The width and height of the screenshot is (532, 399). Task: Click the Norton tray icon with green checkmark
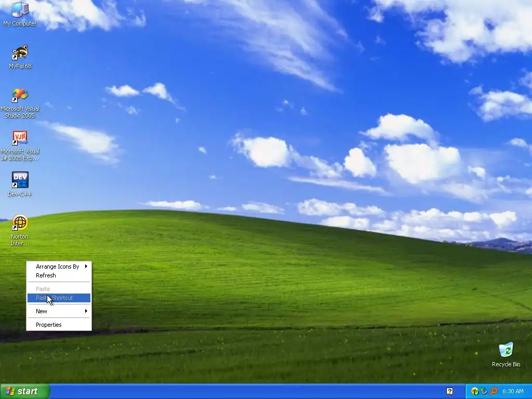(475, 391)
